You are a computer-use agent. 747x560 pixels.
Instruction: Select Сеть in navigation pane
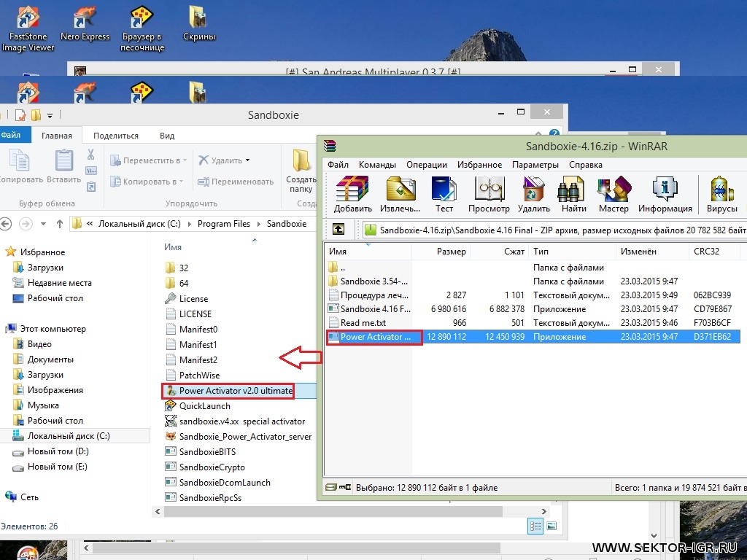[x=23, y=497]
